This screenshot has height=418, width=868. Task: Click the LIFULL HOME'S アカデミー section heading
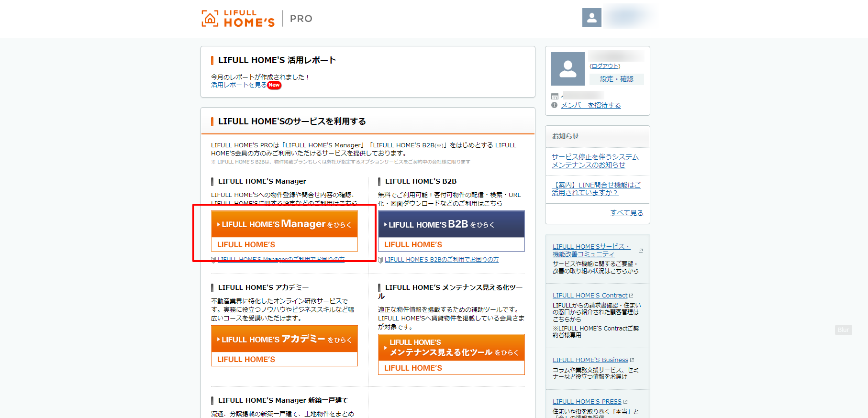[264, 287]
